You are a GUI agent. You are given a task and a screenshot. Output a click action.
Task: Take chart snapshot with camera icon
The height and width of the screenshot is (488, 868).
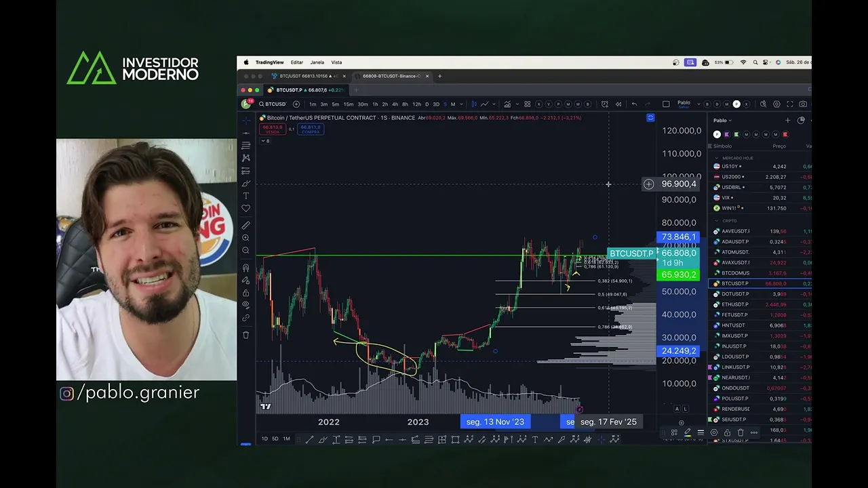pyautogui.click(x=804, y=104)
